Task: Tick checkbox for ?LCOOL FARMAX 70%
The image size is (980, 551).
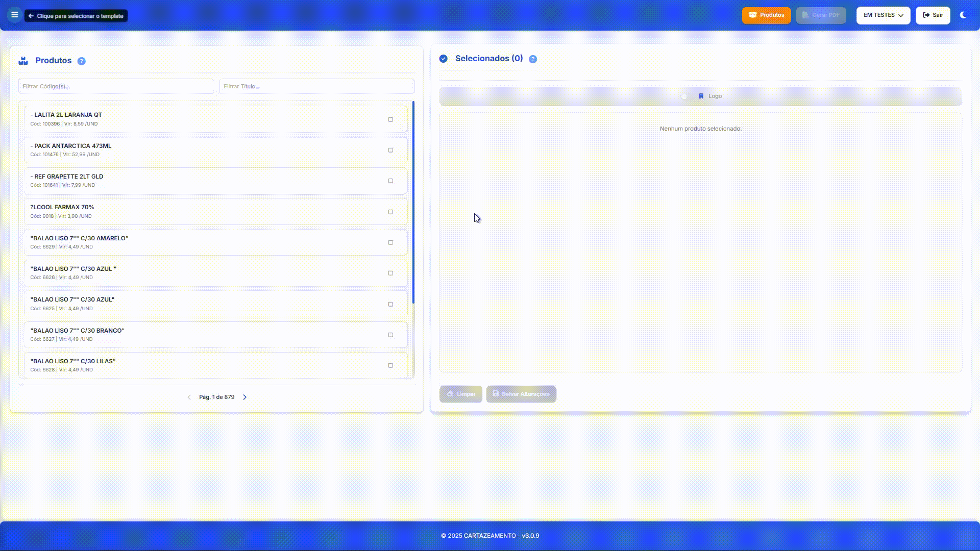Action: coord(390,212)
